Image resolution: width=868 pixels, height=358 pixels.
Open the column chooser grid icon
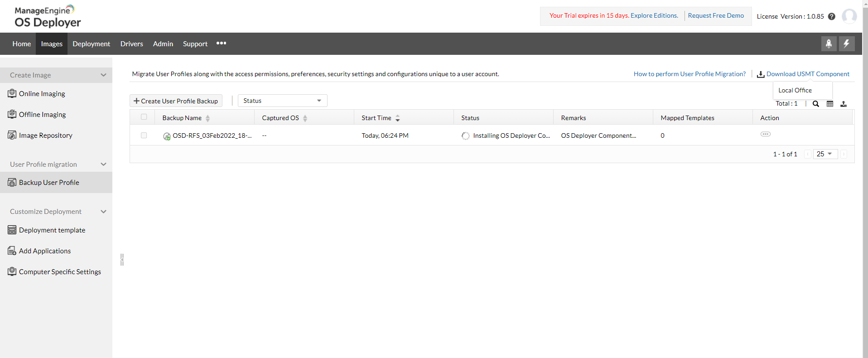[x=830, y=104]
